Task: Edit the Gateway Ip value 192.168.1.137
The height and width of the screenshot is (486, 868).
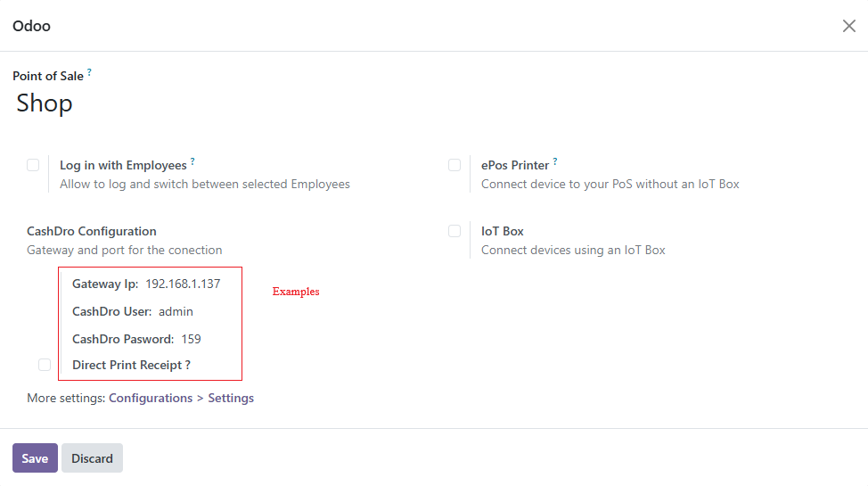Action: click(x=183, y=284)
